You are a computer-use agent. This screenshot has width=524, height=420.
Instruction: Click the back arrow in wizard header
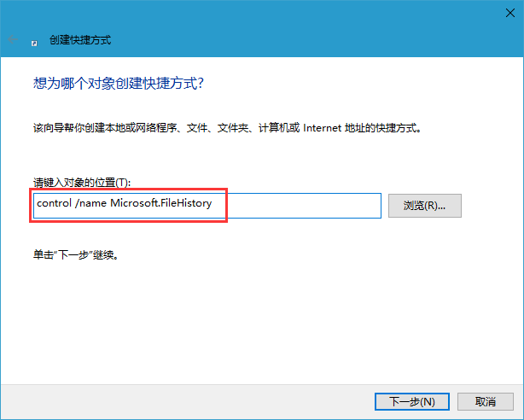click(14, 40)
